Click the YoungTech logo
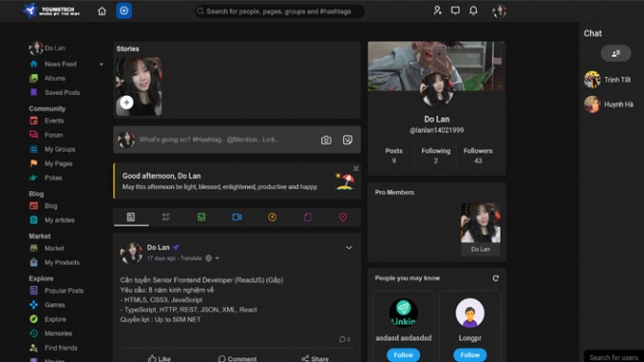 click(x=52, y=11)
